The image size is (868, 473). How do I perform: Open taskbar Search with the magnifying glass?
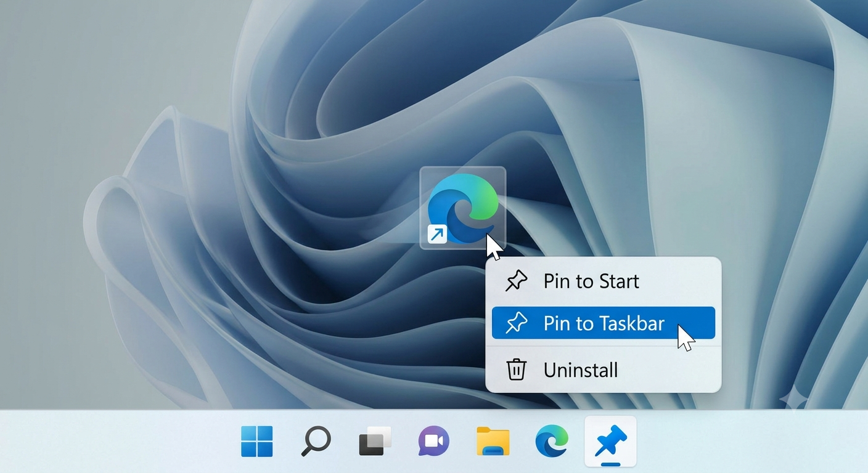point(316,442)
